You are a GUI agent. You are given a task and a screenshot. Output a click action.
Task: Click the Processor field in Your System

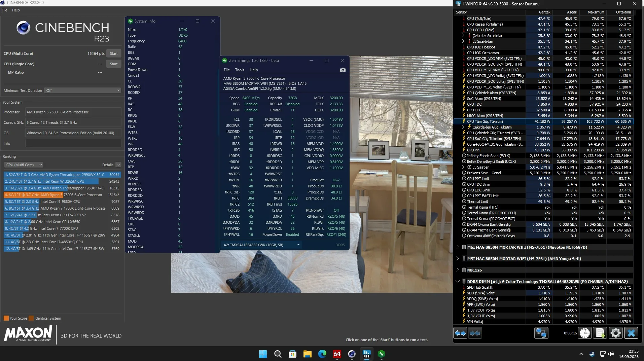coord(73,112)
